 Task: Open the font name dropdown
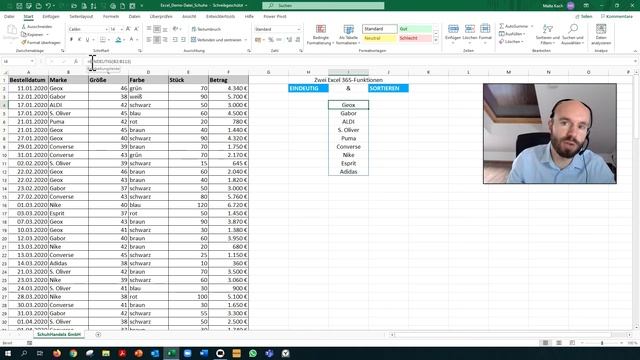point(107,29)
